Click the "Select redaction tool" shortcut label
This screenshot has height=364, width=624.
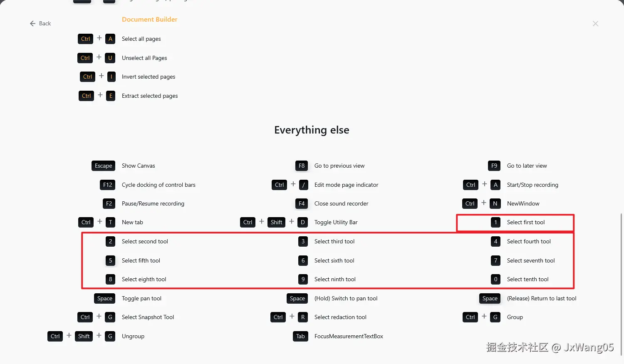(x=340, y=317)
